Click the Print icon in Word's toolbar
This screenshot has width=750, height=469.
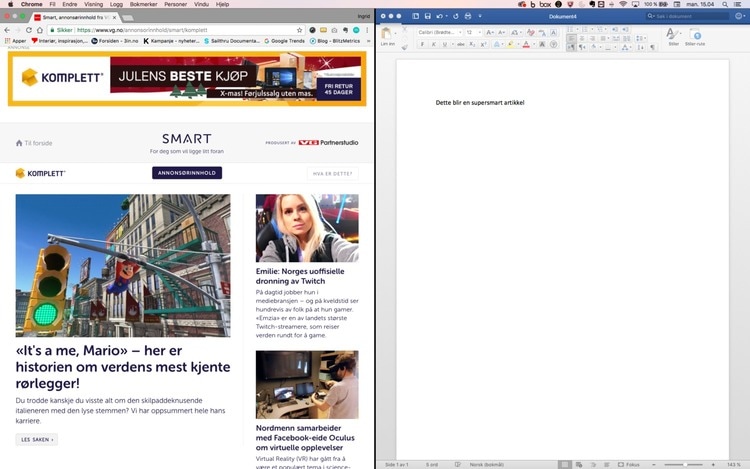(467, 16)
